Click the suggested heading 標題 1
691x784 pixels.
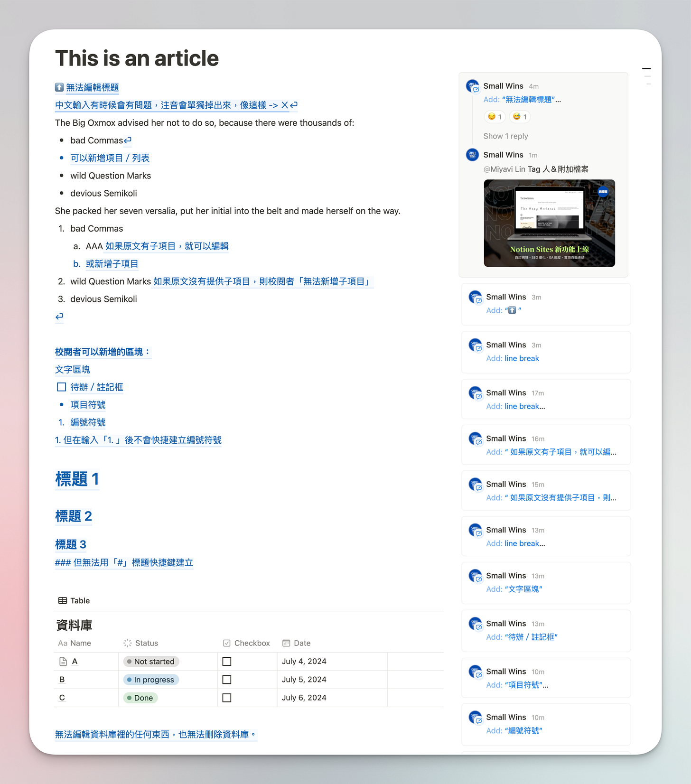click(x=77, y=479)
